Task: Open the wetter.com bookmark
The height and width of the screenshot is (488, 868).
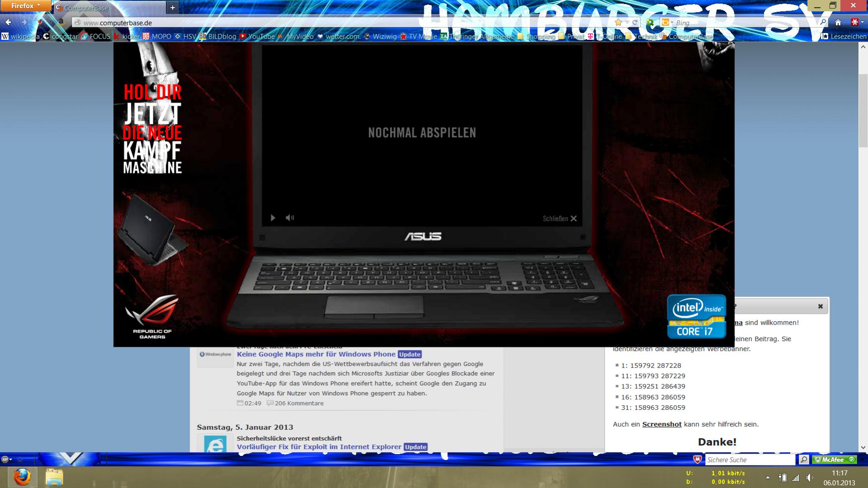Action: click(x=338, y=37)
